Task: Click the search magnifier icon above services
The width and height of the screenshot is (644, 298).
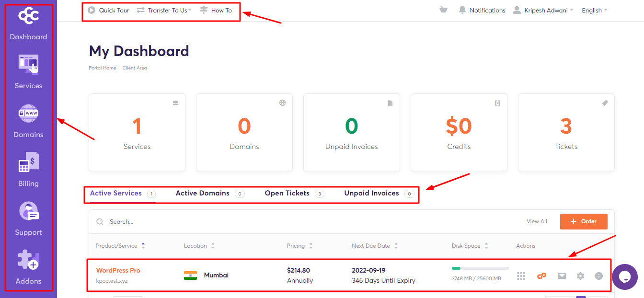Action: 100,221
